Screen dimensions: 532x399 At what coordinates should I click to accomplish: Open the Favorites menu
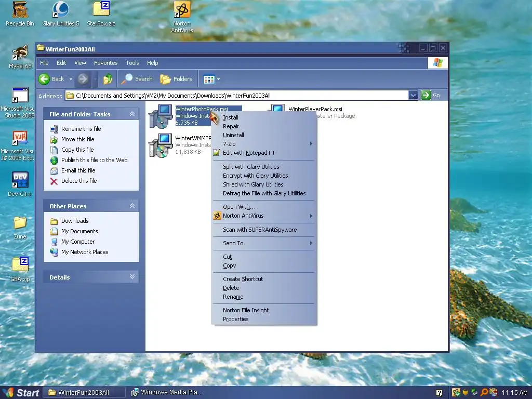tap(106, 63)
